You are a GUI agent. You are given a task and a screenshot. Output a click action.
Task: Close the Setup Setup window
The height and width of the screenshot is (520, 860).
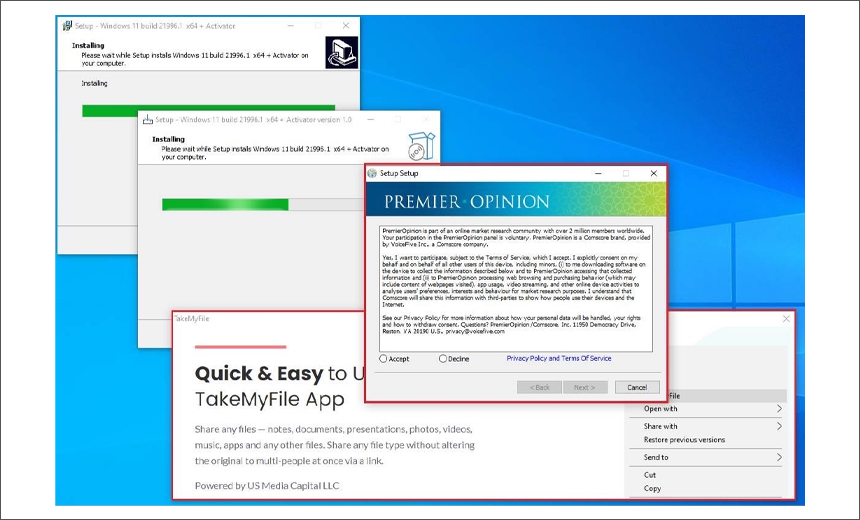coord(653,173)
